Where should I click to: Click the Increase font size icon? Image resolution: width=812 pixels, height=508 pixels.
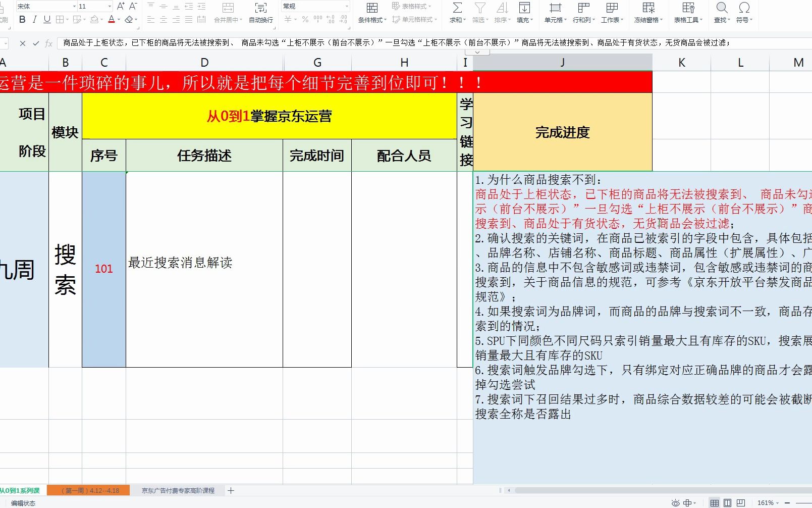[121, 6]
